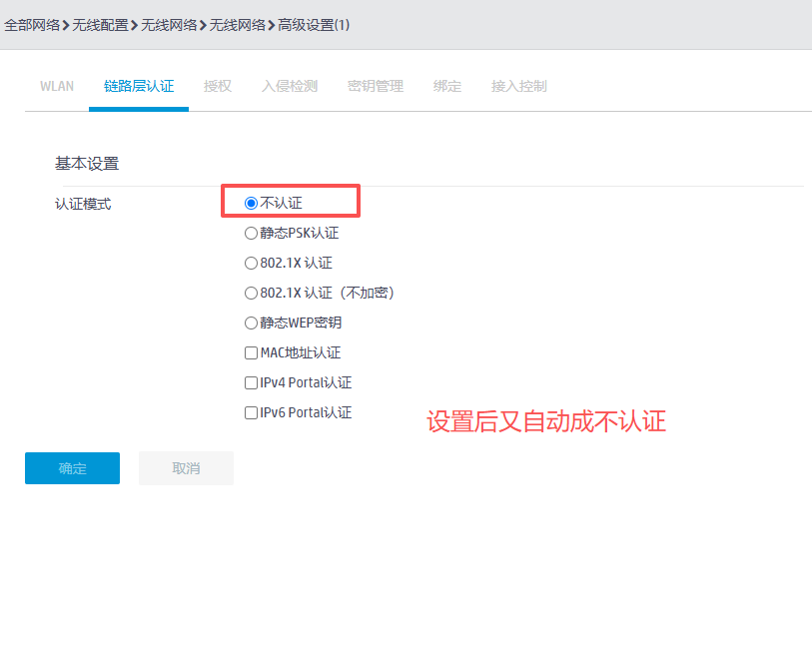The width and height of the screenshot is (812, 651).
Task: Select the 链路层认证 tab
Action: pyautogui.click(x=139, y=86)
